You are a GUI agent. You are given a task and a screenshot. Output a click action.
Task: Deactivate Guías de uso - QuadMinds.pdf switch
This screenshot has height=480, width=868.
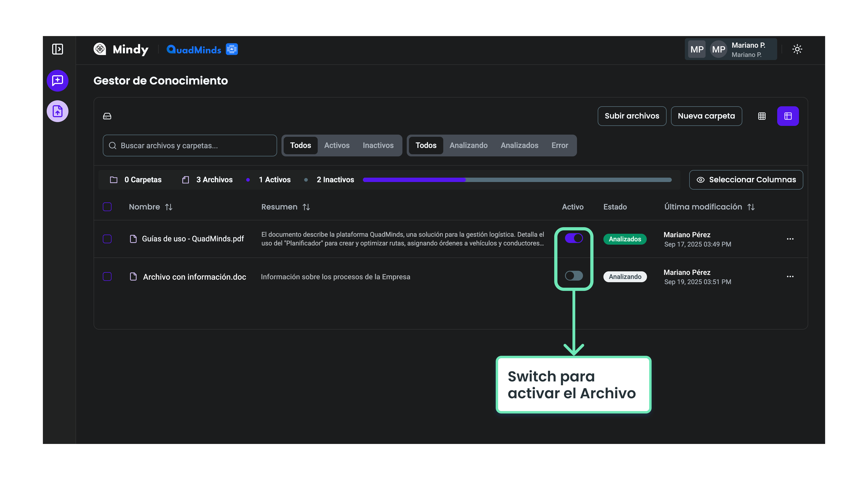pyautogui.click(x=573, y=238)
